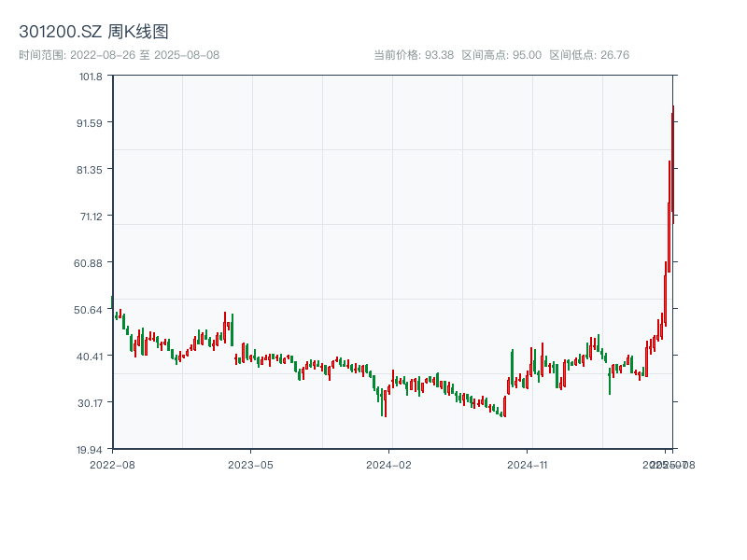Click the 2022-08 x-axis date label
The width and height of the screenshot is (747, 560).
(x=112, y=464)
